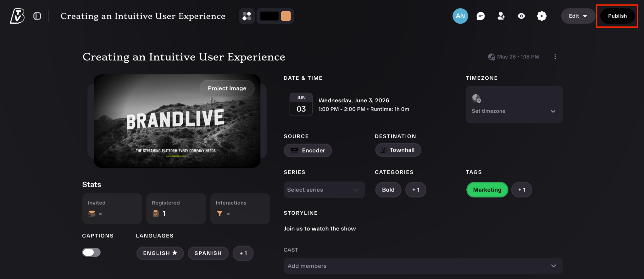The image size is (644, 279).
Task: Click the 1:00 PM - 2:00 PM runtime text
Action: (x=364, y=109)
